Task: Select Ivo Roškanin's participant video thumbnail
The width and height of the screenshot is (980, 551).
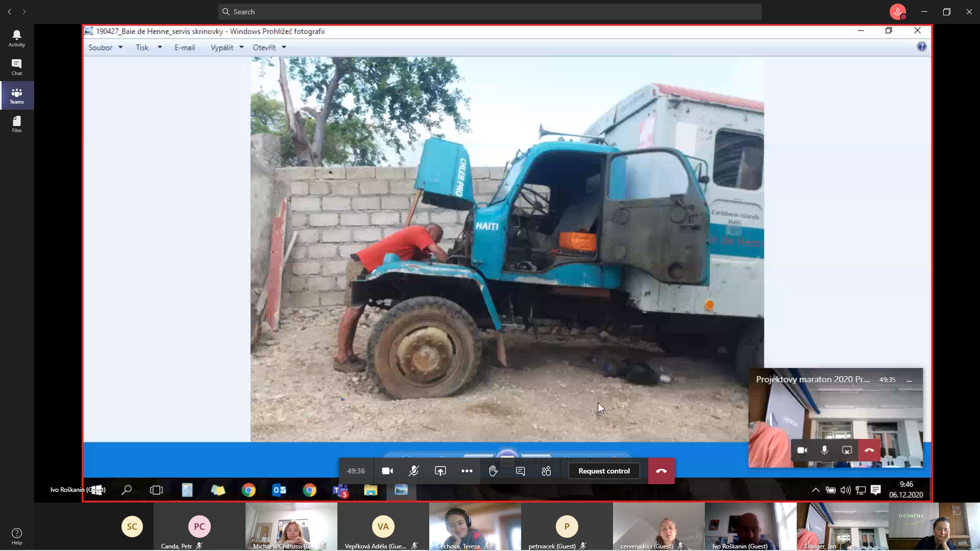Action: (750, 525)
